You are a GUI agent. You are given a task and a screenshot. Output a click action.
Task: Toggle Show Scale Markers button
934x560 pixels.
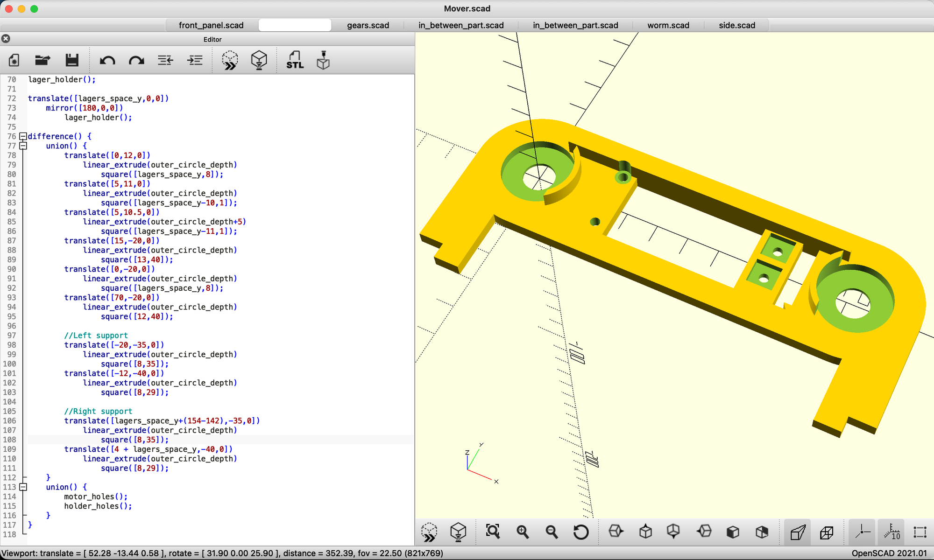[892, 532]
